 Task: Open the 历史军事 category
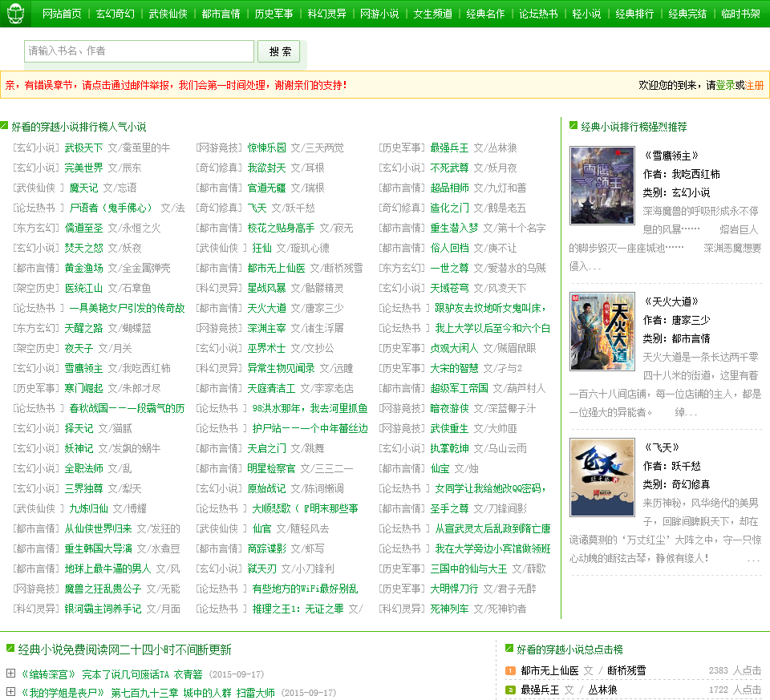[x=274, y=14]
